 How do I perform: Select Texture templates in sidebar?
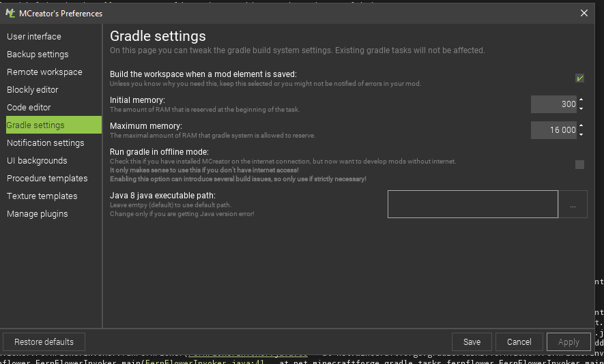[x=42, y=196]
